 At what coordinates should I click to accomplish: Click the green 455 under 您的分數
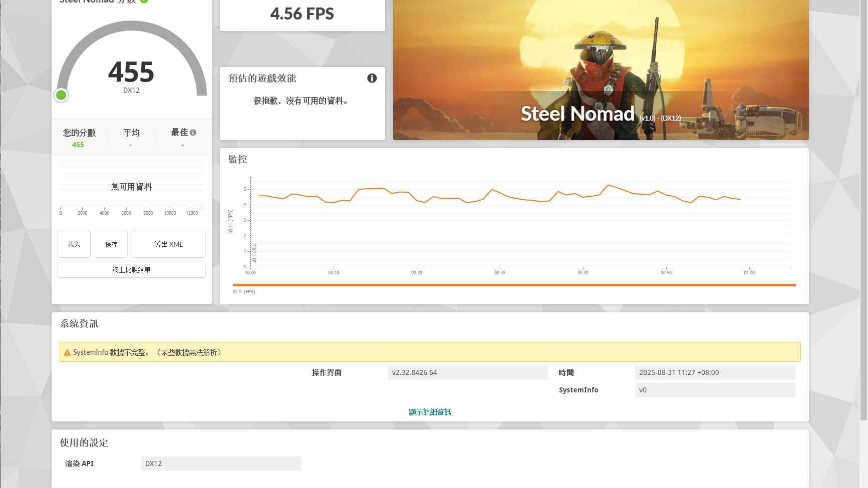[x=78, y=145]
